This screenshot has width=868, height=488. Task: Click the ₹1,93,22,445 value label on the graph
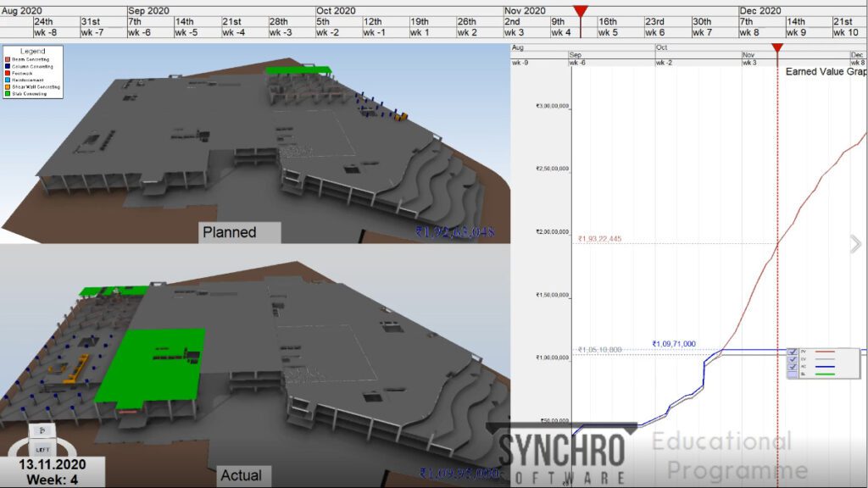tap(599, 239)
